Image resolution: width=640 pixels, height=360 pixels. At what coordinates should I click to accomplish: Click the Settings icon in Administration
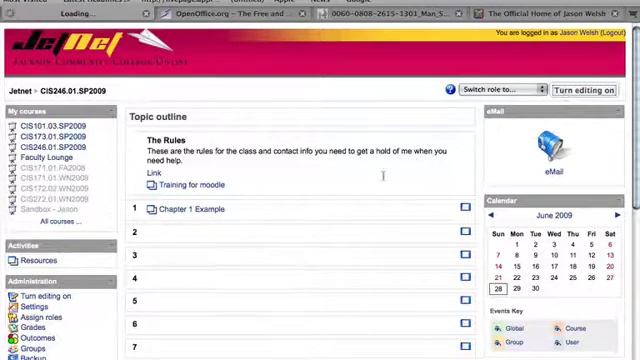13,307
